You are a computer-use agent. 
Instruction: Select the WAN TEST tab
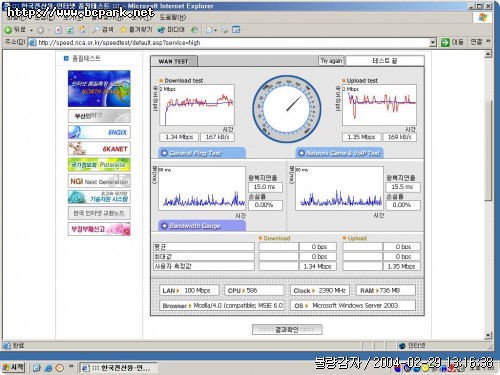pos(174,61)
